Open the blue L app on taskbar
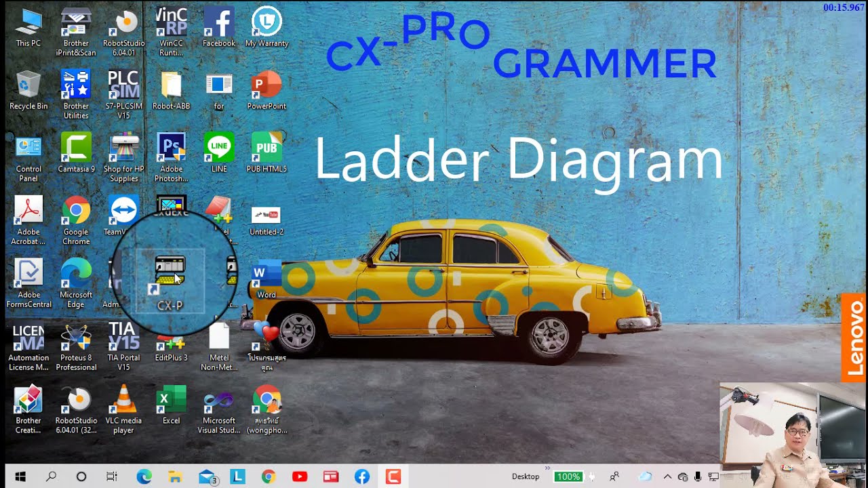 click(x=237, y=476)
